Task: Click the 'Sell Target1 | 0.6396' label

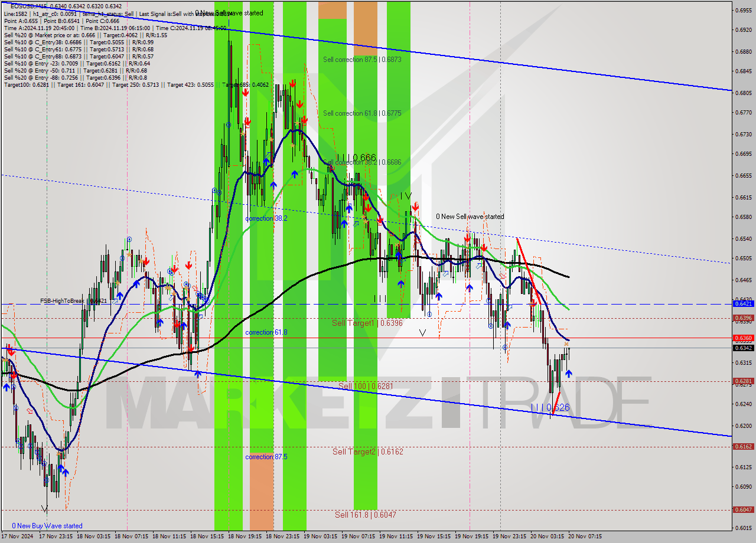Action: tap(367, 323)
